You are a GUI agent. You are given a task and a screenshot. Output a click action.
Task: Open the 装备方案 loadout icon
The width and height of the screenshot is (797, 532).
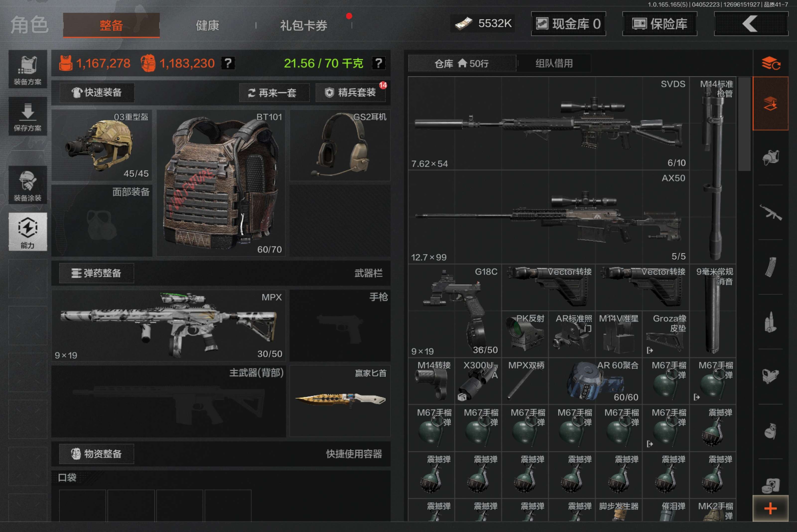(x=27, y=69)
